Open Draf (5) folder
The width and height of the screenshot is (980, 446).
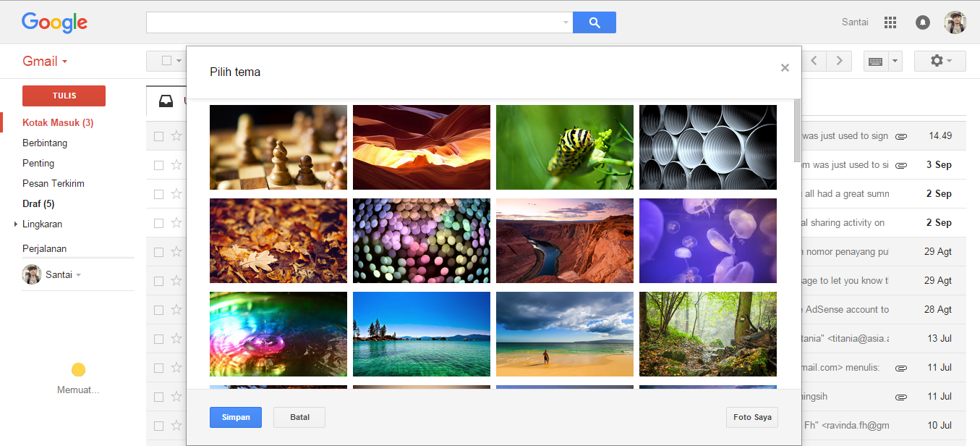(x=38, y=204)
